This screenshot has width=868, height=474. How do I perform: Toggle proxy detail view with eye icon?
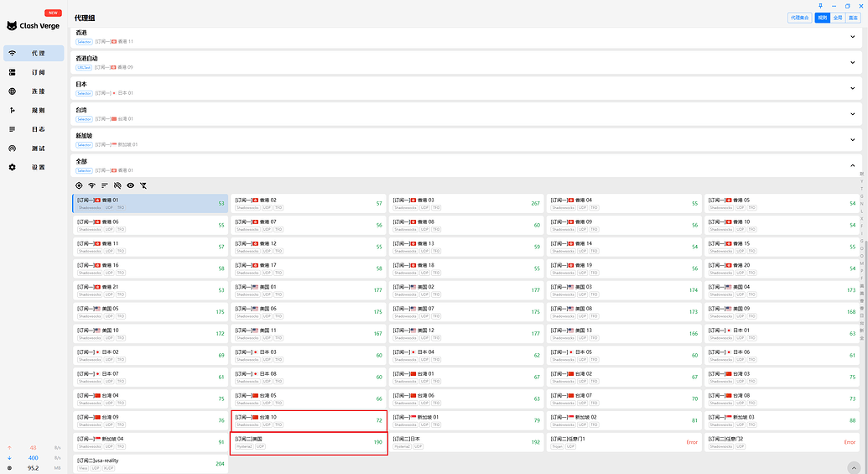point(131,185)
